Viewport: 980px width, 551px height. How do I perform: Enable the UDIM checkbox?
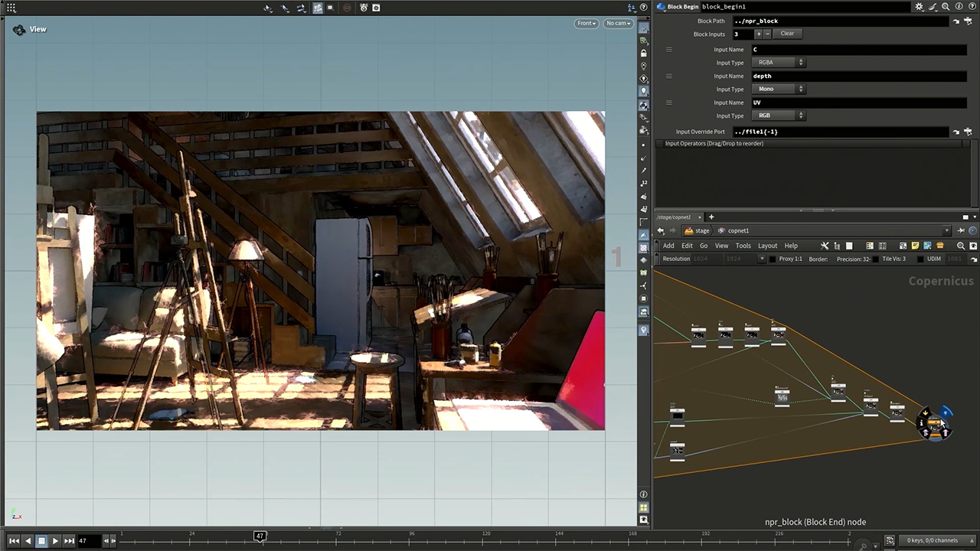(x=920, y=259)
